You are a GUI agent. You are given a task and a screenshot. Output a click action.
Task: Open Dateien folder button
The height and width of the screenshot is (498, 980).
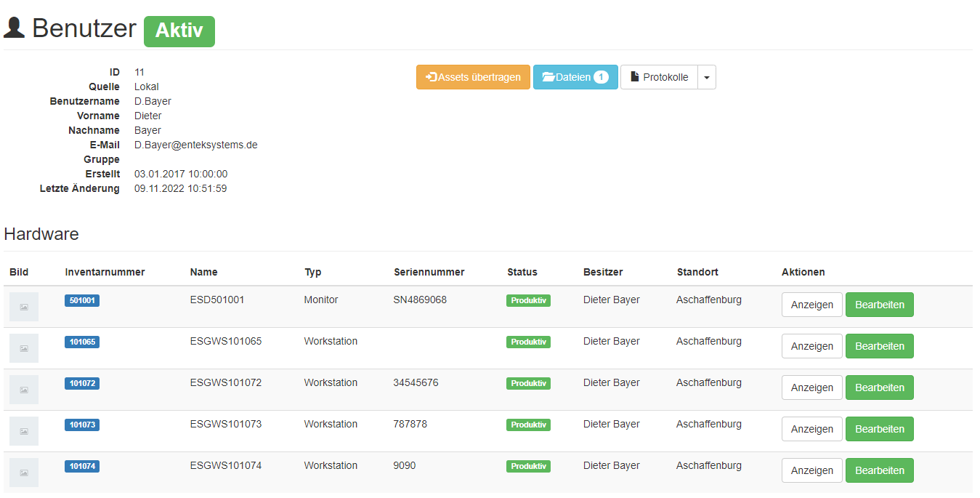click(x=575, y=77)
